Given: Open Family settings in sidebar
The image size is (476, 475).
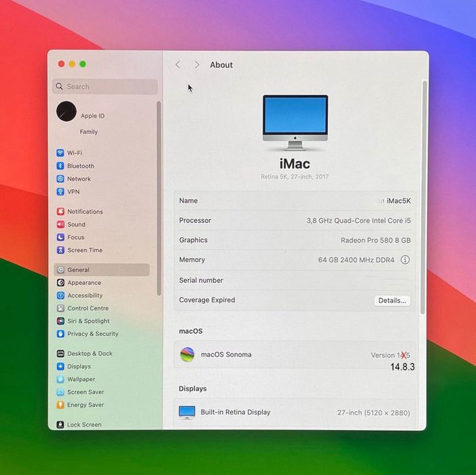Looking at the screenshot, I should (x=89, y=132).
